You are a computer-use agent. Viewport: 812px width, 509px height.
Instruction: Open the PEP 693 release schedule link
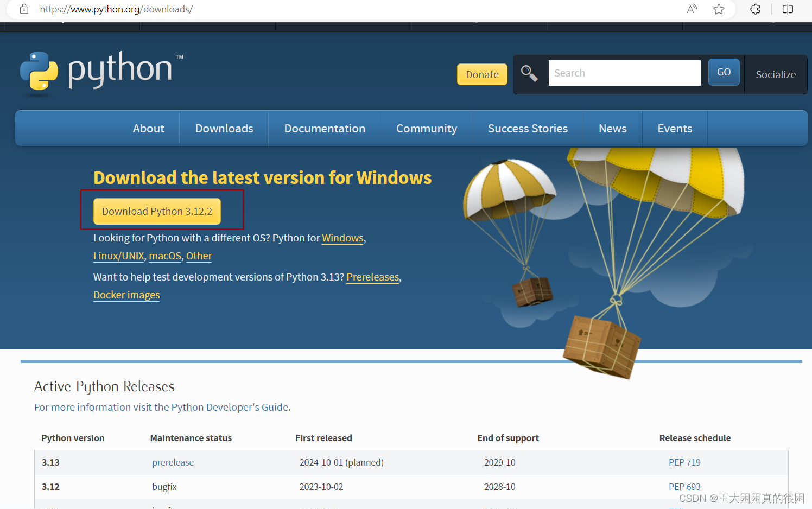(684, 487)
